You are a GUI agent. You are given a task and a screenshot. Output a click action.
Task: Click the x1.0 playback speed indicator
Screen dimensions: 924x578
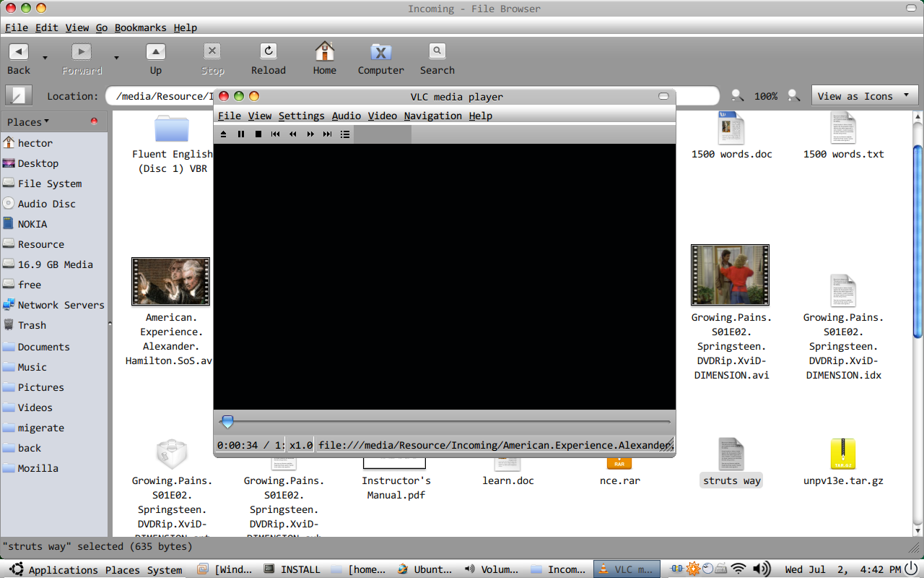301,445
